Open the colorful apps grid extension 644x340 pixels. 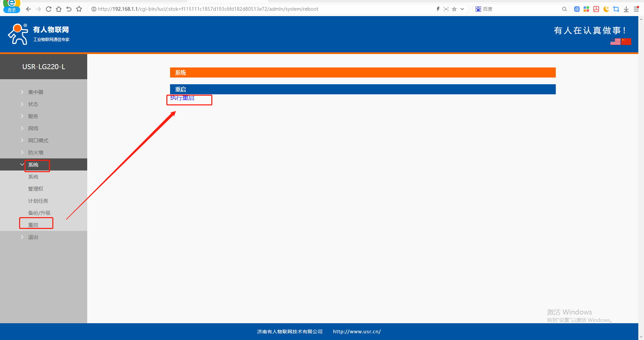pyautogui.click(x=586, y=9)
